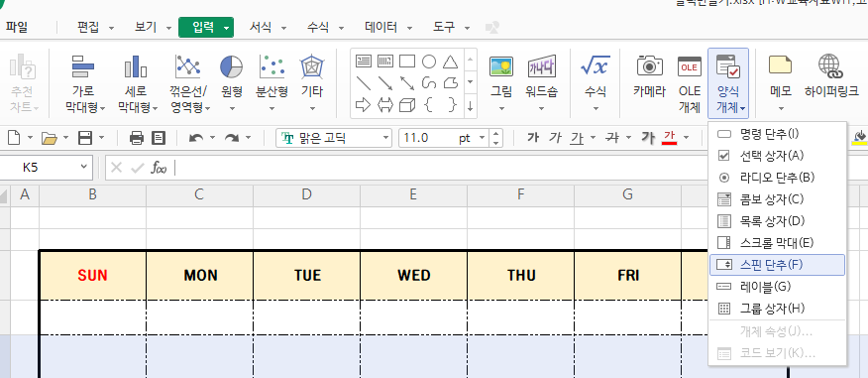Choose the triangle shape
868x378 pixels.
451,61
